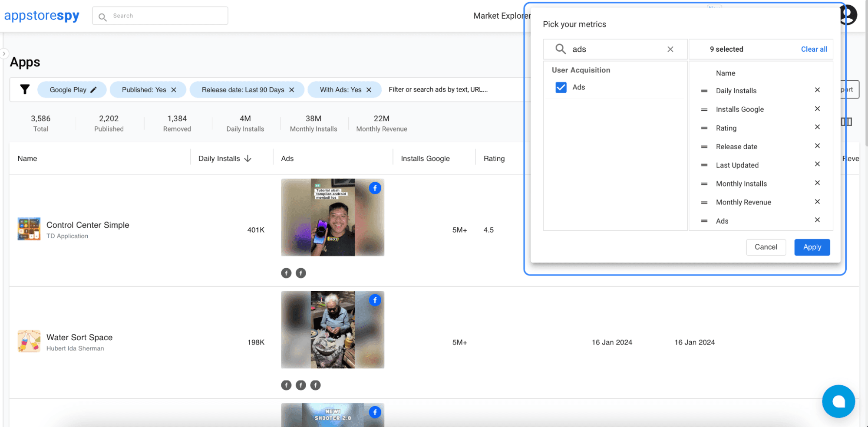Remove Daily Installs from selected metrics

point(817,90)
